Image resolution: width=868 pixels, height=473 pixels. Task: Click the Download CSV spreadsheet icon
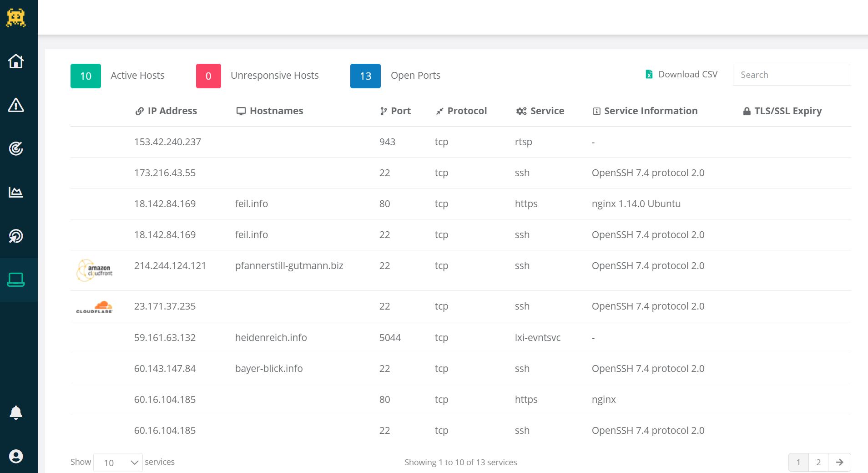[649, 74]
